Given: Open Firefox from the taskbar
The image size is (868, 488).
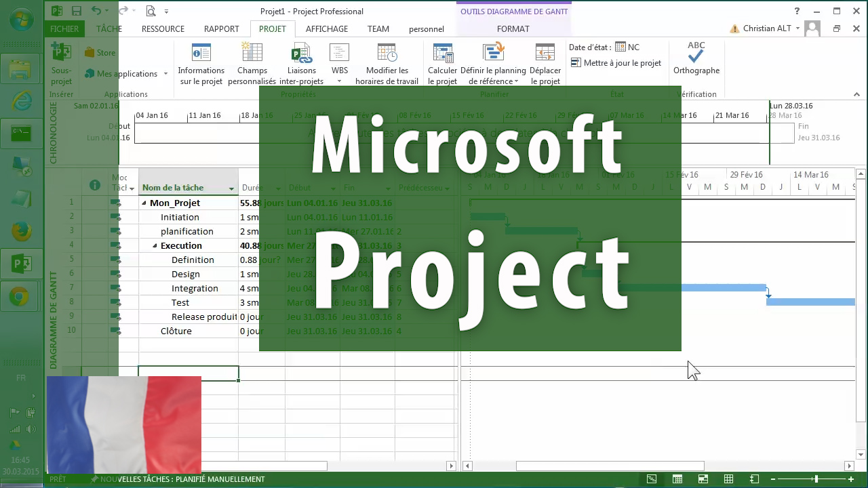Looking at the screenshot, I should pyautogui.click(x=22, y=231).
